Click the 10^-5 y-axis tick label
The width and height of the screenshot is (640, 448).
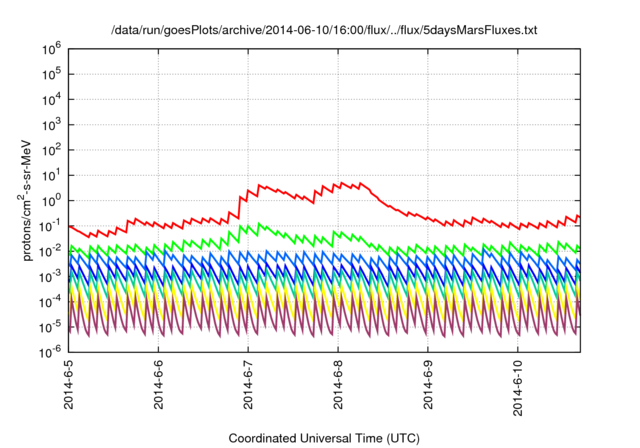(51, 327)
